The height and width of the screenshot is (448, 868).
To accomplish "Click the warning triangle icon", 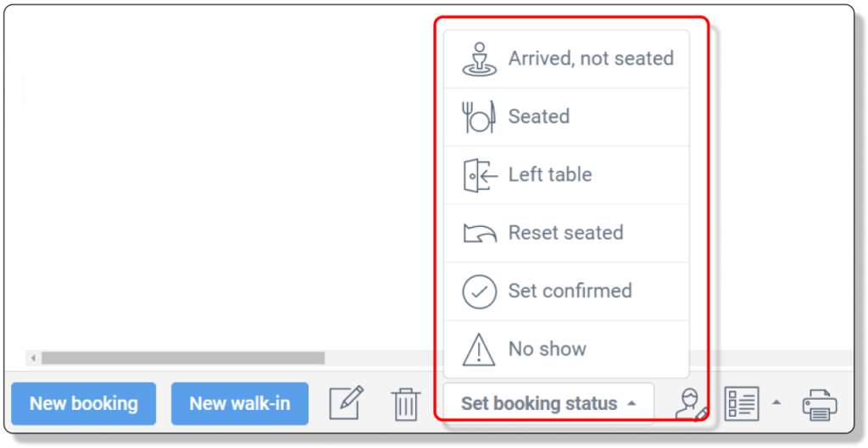I will point(478,349).
